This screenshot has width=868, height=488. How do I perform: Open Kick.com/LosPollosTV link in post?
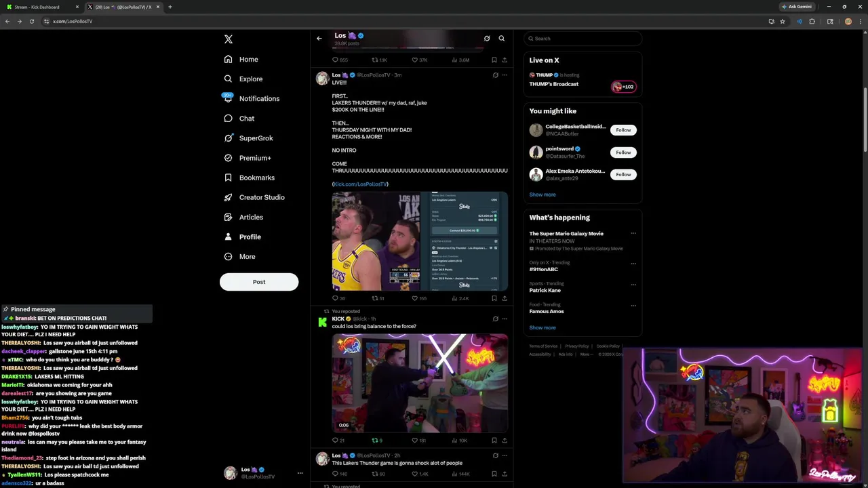point(360,184)
